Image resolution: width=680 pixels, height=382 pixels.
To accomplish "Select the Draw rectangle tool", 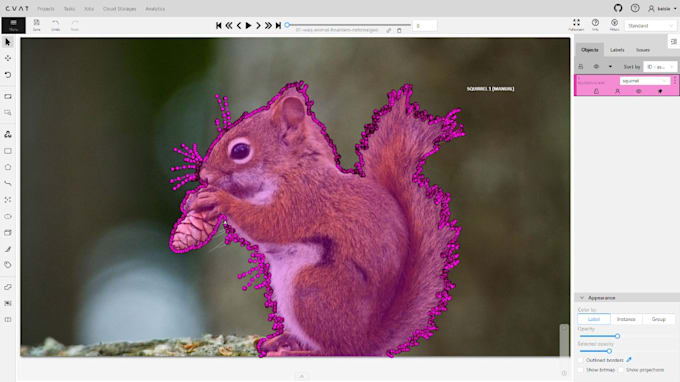I will click(x=8, y=151).
